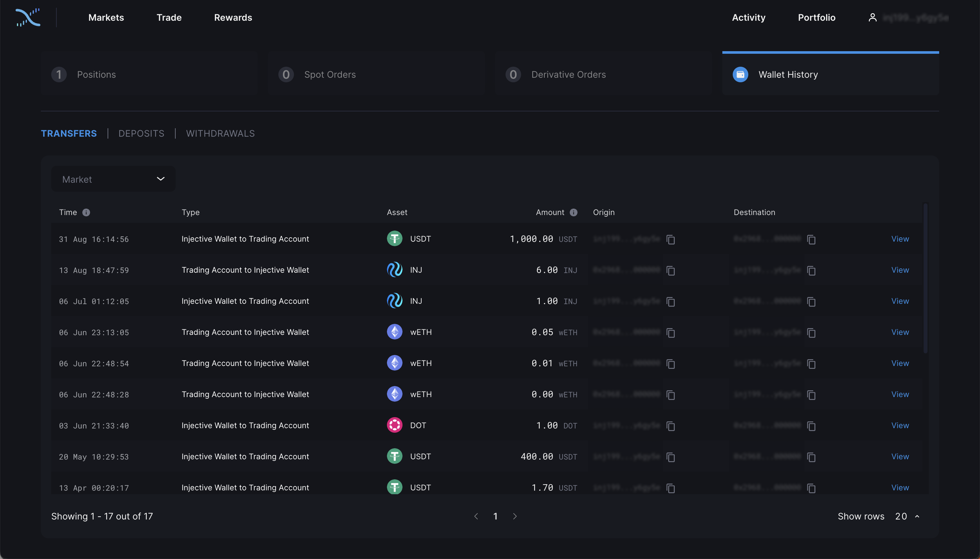This screenshot has height=559, width=980.
Task: Go to the previous page arrow
Action: (x=476, y=516)
